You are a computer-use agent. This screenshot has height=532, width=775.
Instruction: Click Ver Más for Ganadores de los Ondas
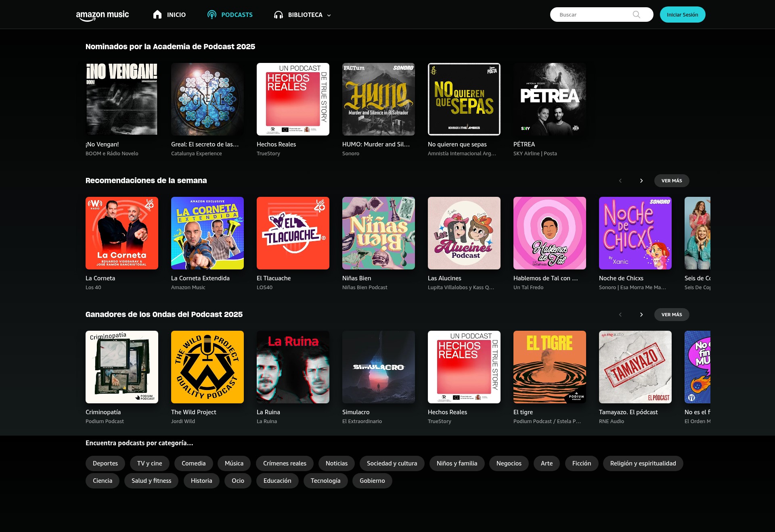click(672, 315)
